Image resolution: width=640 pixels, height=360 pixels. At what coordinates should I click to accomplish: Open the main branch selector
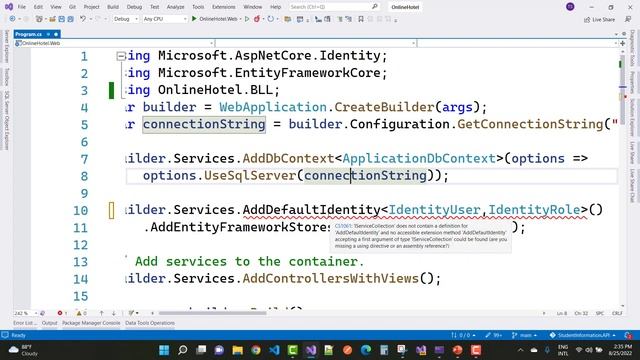click(524, 335)
